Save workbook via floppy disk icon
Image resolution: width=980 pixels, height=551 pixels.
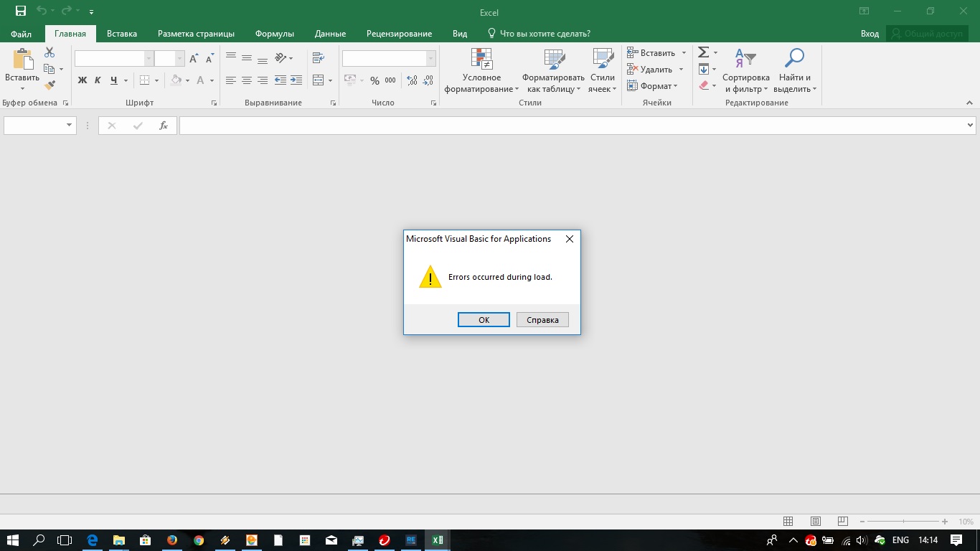(x=21, y=11)
